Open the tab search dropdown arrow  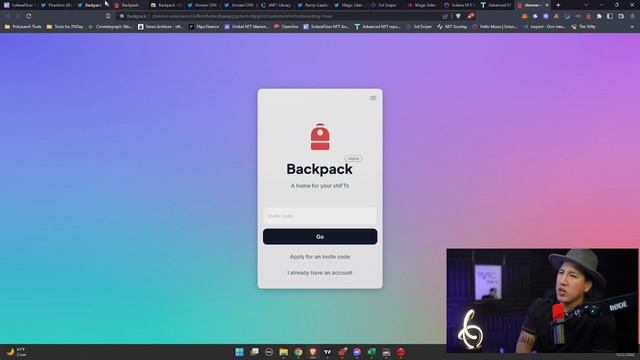click(x=586, y=5)
